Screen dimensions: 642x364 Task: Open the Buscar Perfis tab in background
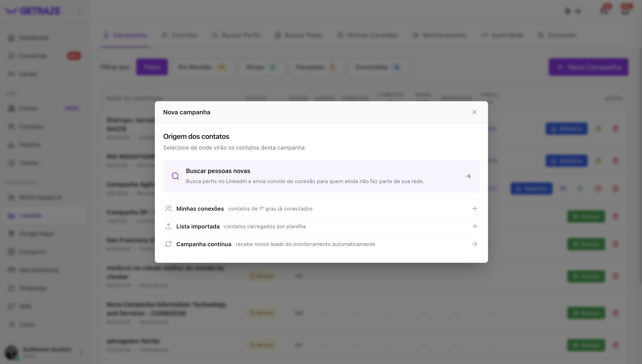click(x=236, y=35)
